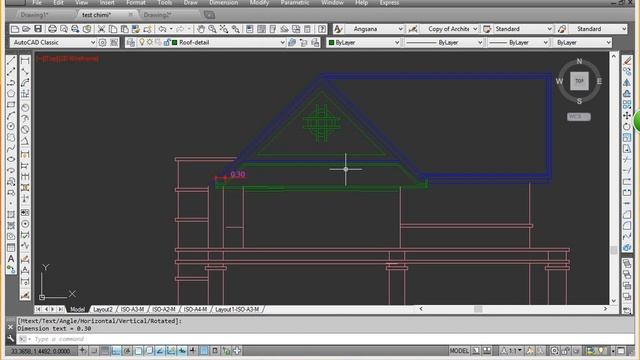Click TOP face of the ViewCube
Viewport: 640px width, 360px height.
[x=579, y=81]
